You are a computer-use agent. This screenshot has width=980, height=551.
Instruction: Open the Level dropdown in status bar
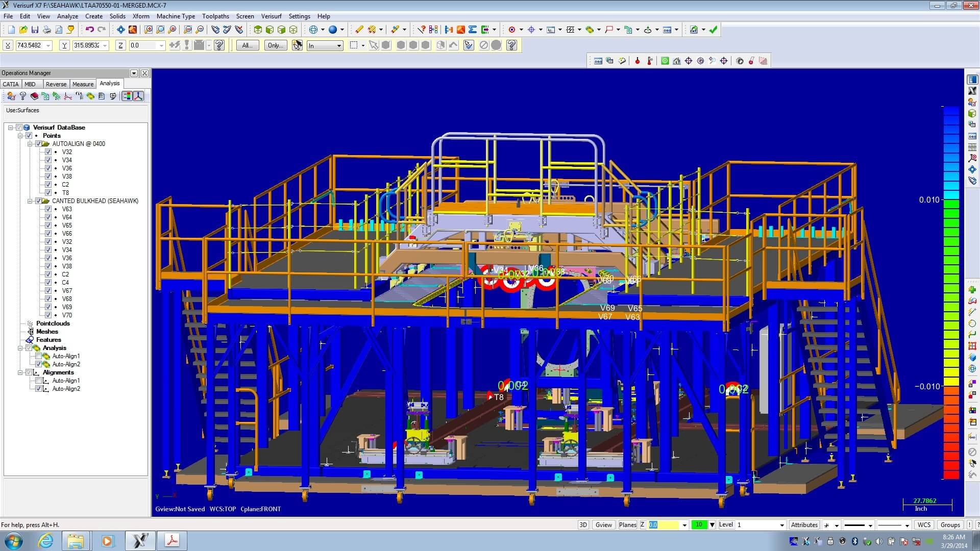pyautogui.click(x=781, y=524)
